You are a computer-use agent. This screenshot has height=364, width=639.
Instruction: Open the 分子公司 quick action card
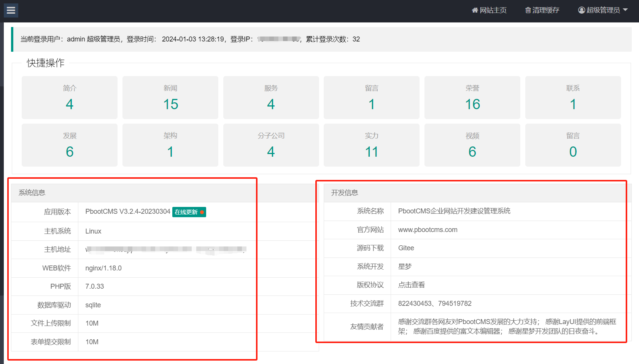271,145
